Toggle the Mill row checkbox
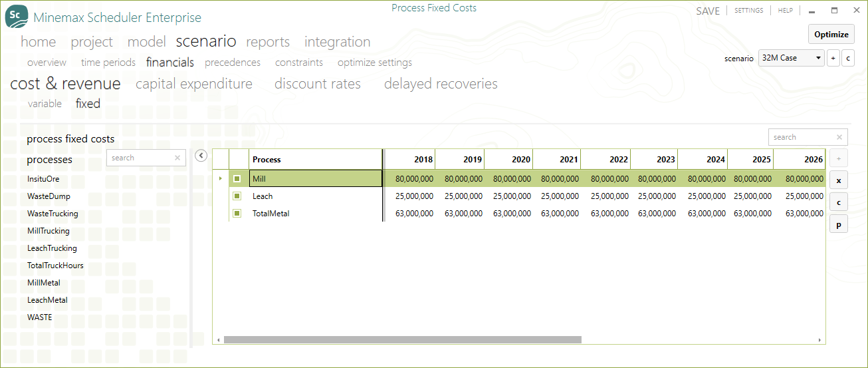Image resolution: width=868 pixels, height=368 pixels. coord(237,178)
